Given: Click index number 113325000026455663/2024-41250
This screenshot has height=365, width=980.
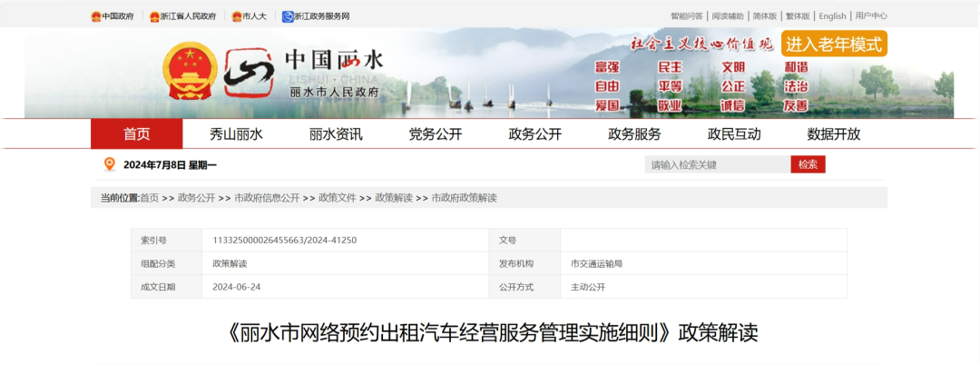Looking at the screenshot, I should (284, 240).
